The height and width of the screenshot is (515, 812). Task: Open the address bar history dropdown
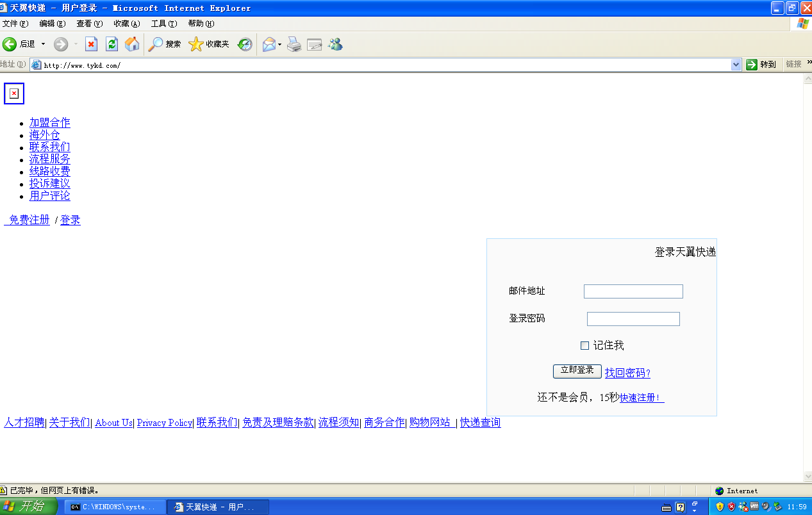pos(736,64)
